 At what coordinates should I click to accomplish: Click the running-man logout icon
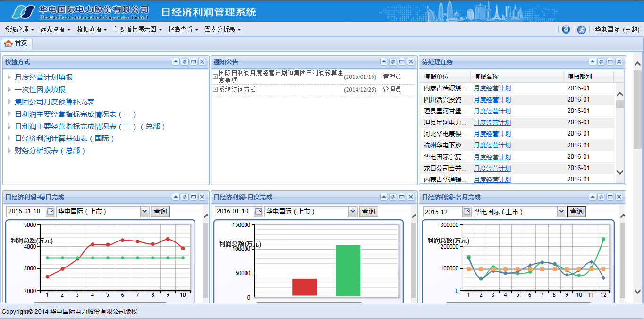tap(582, 29)
